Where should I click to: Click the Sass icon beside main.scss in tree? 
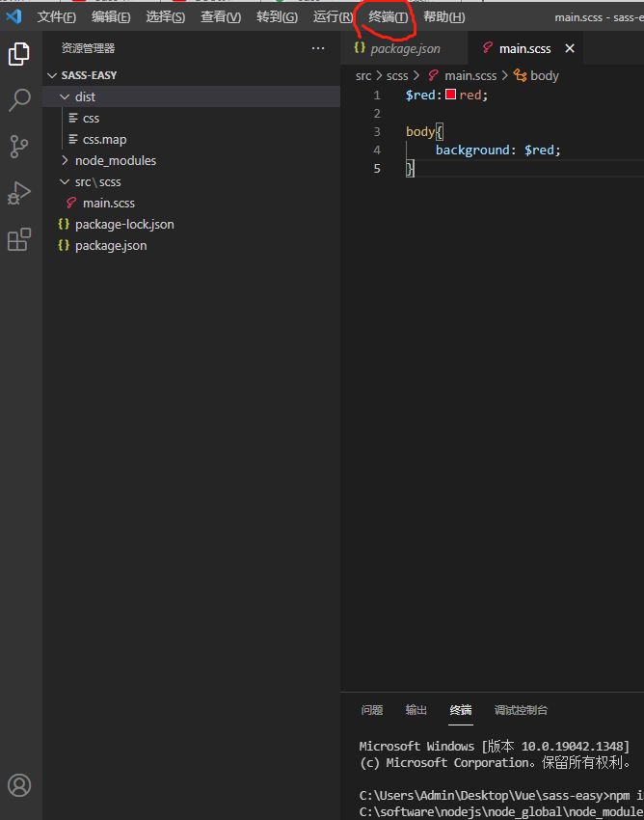pos(71,203)
